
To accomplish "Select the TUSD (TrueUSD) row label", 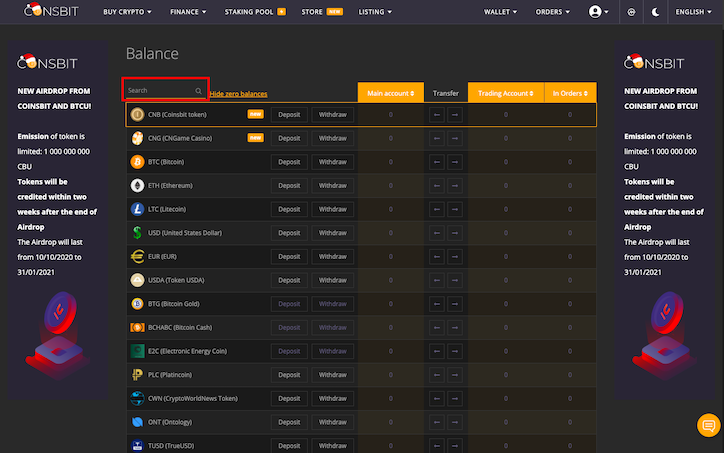I will pyautogui.click(x=171, y=446).
